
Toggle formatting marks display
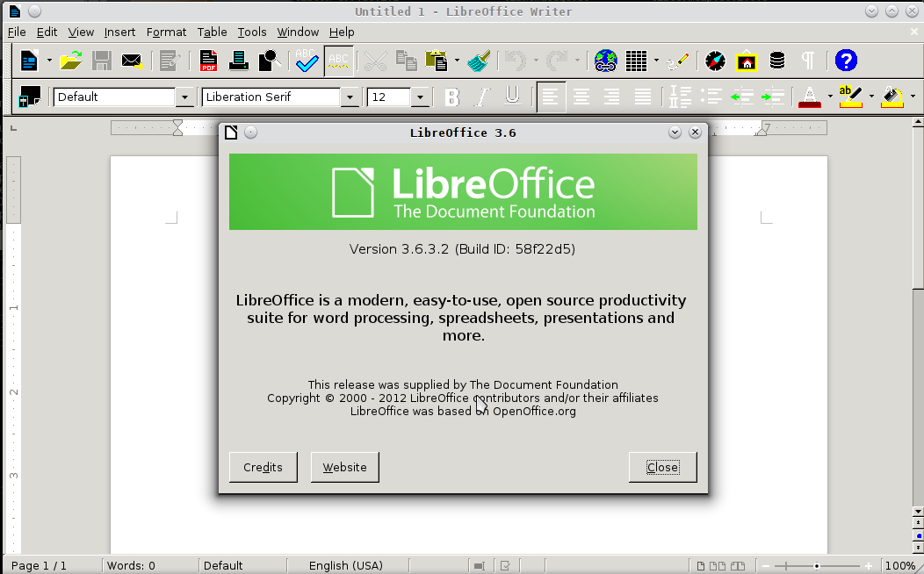[x=805, y=61]
